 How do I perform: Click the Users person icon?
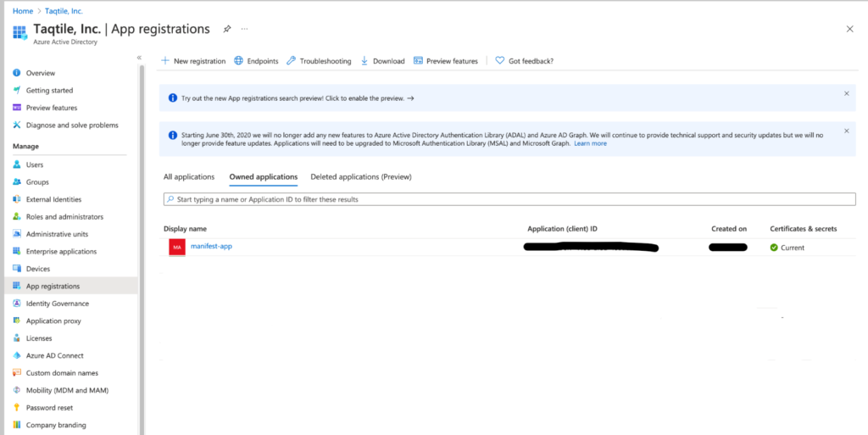[17, 165]
